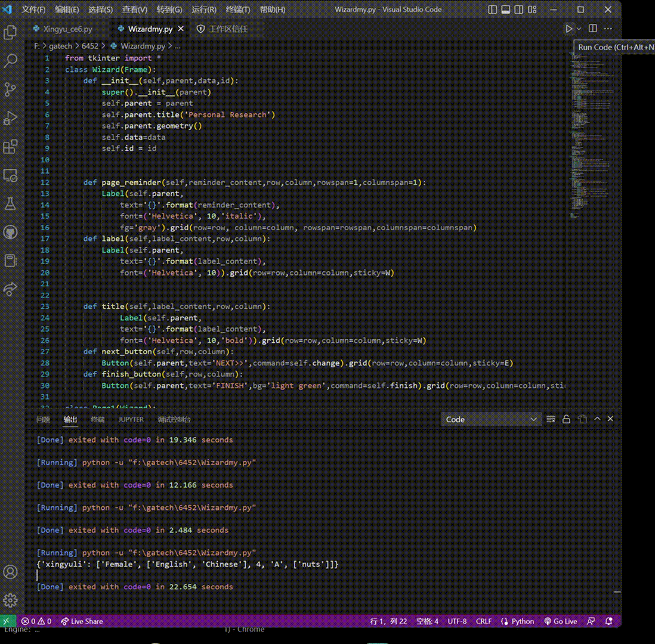Open the Accounts menu

click(x=10, y=572)
